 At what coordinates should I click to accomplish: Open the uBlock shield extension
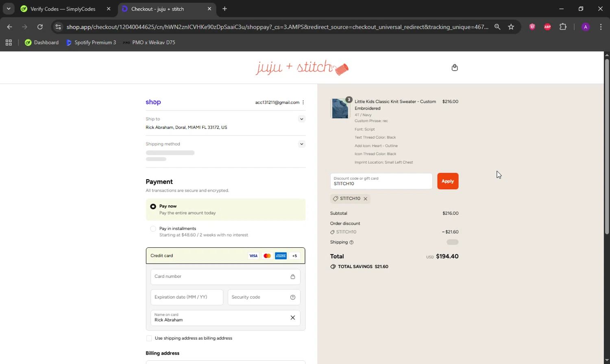532,27
